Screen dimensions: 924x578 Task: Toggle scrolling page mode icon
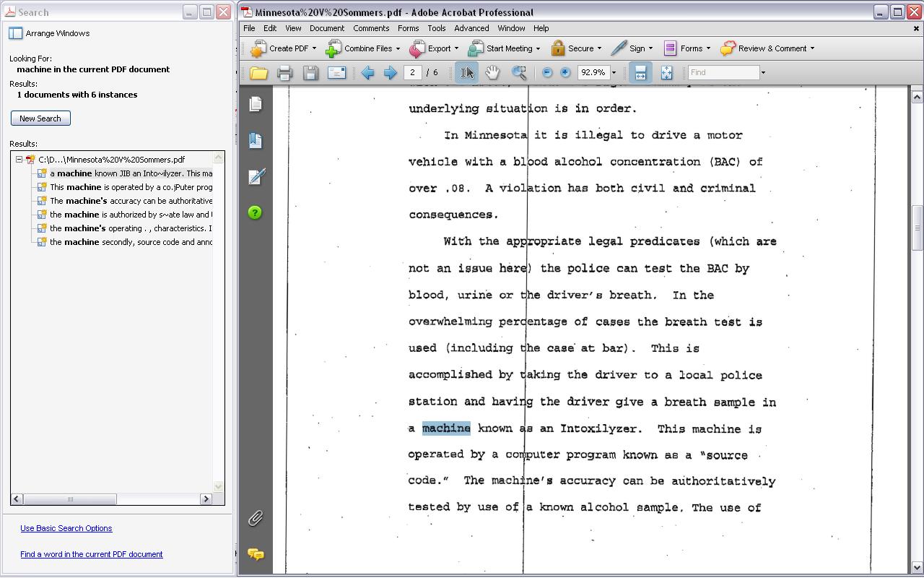pyautogui.click(x=640, y=72)
